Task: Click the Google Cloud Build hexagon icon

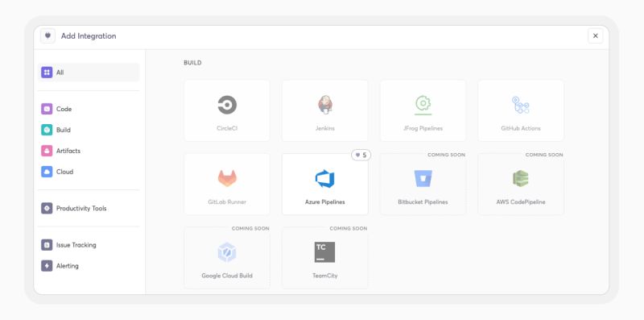Action: click(227, 252)
